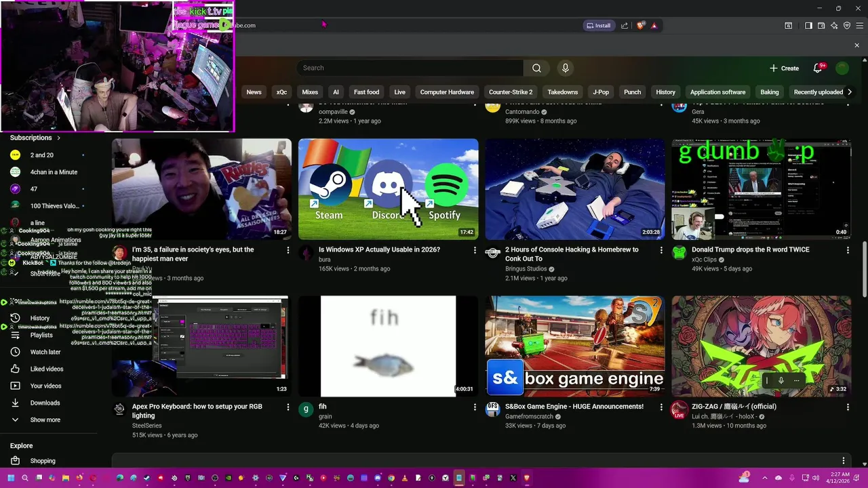Open the 2 Hours of Console Hacking thumbnail
This screenshot has height=488, width=868.
point(575,189)
